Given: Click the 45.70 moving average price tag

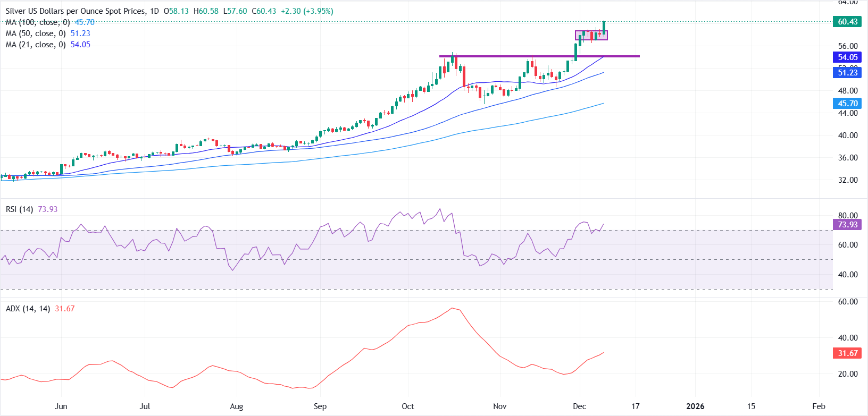Looking at the screenshot, I should (847, 104).
